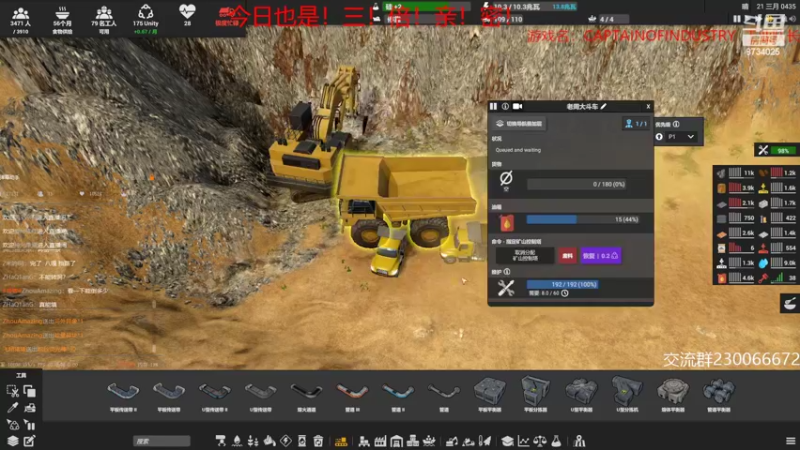Open the rocket category tab
The image size is (800, 450).
485,441
